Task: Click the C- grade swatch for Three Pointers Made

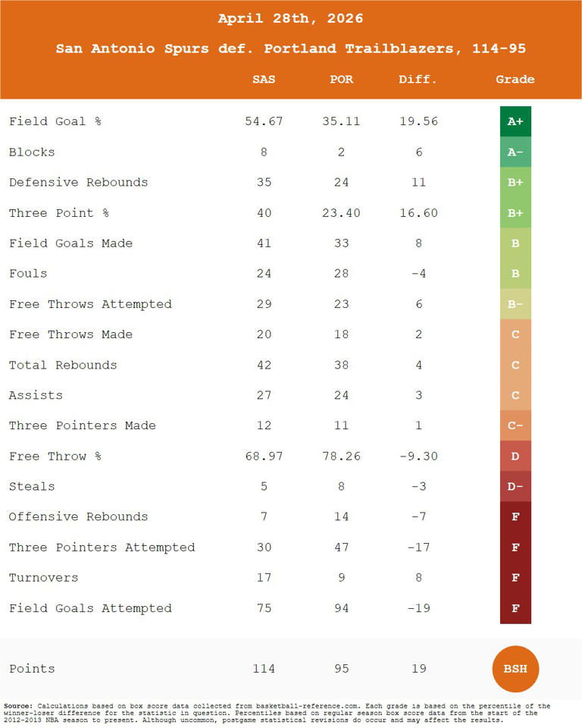Action: 515,425
